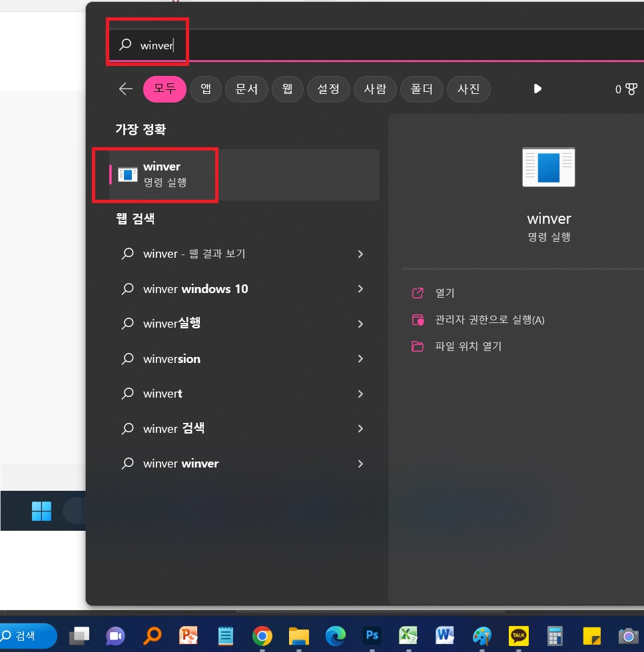The height and width of the screenshot is (652, 644).
Task: Expand chevron next to 'winvert'
Action: click(x=360, y=394)
